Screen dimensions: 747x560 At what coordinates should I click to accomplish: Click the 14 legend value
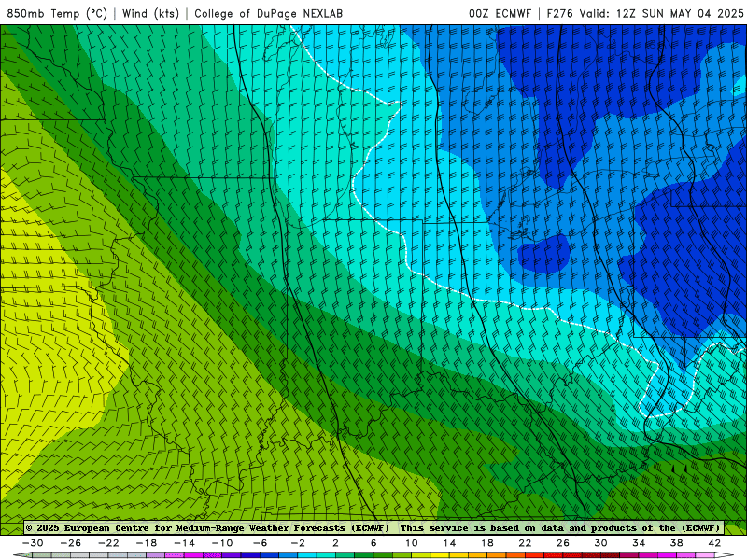[449, 543]
